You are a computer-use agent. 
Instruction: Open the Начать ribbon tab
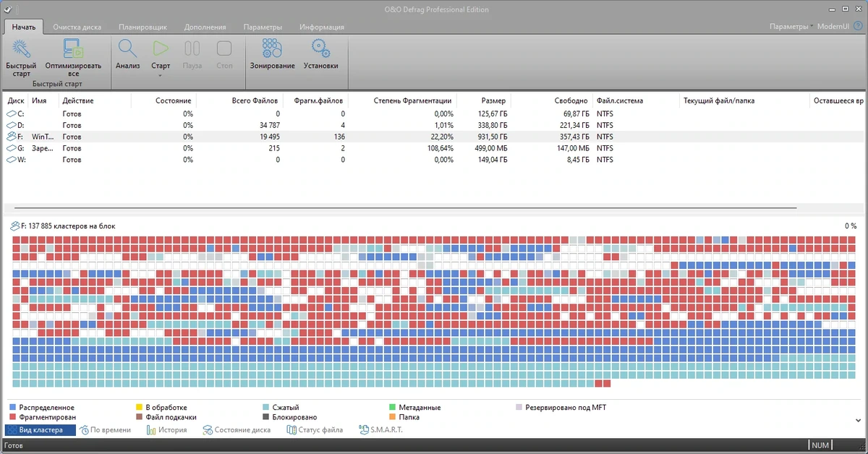23,27
